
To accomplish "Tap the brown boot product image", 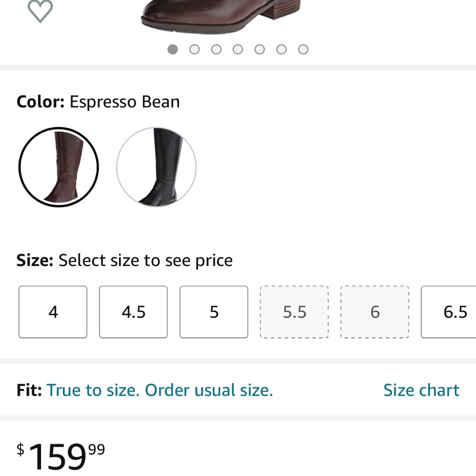I will (222, 15).
